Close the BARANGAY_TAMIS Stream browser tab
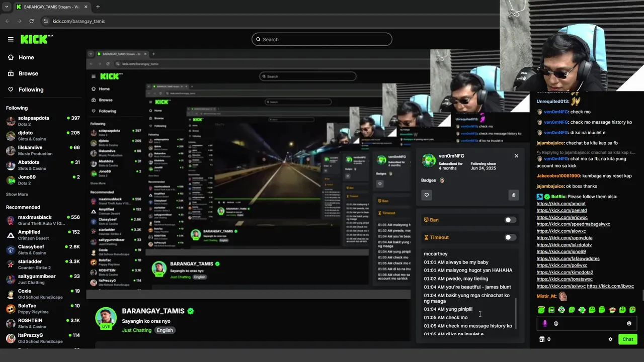 [x=87, y=7]
